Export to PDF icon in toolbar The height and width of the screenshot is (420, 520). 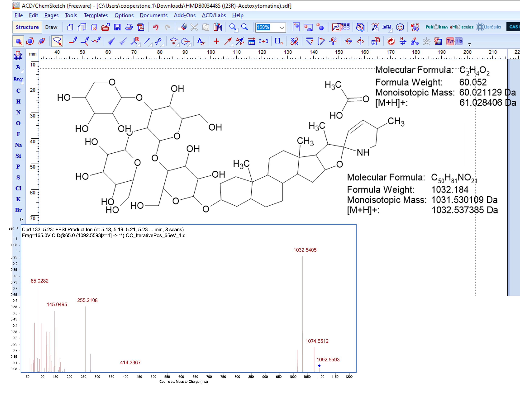pos(141,27)
